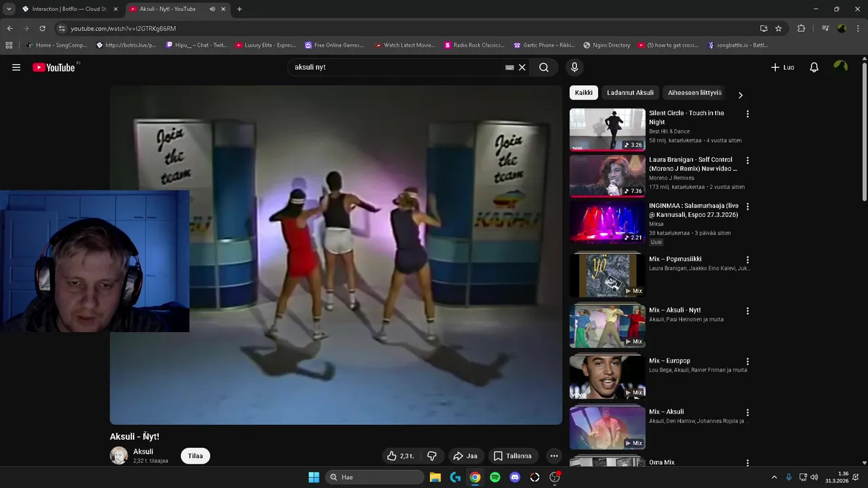Save the video with Tallenna button

coord(513,456)
